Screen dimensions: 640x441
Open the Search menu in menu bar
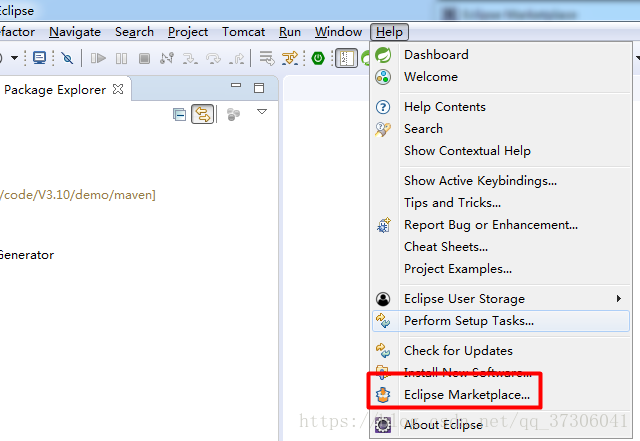[134, 32]
